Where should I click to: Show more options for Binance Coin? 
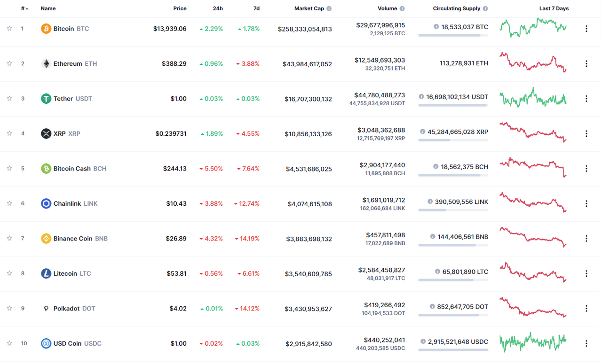click(586, 239)
